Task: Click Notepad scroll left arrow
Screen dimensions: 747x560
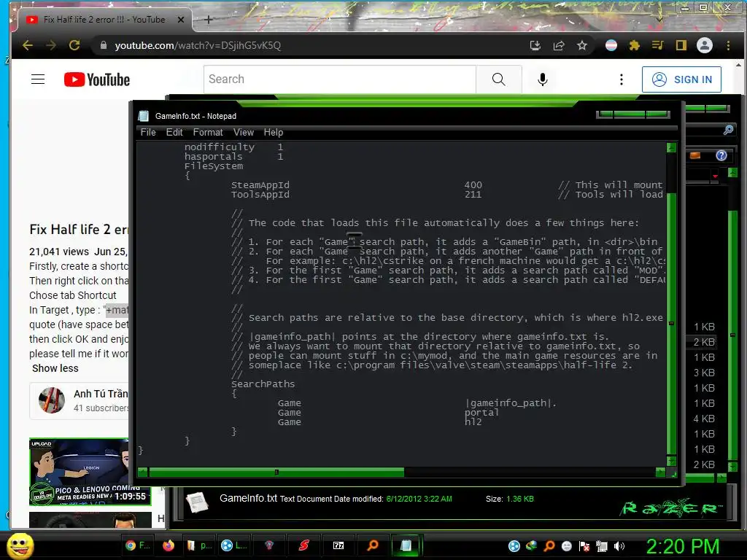Action: 142,472
